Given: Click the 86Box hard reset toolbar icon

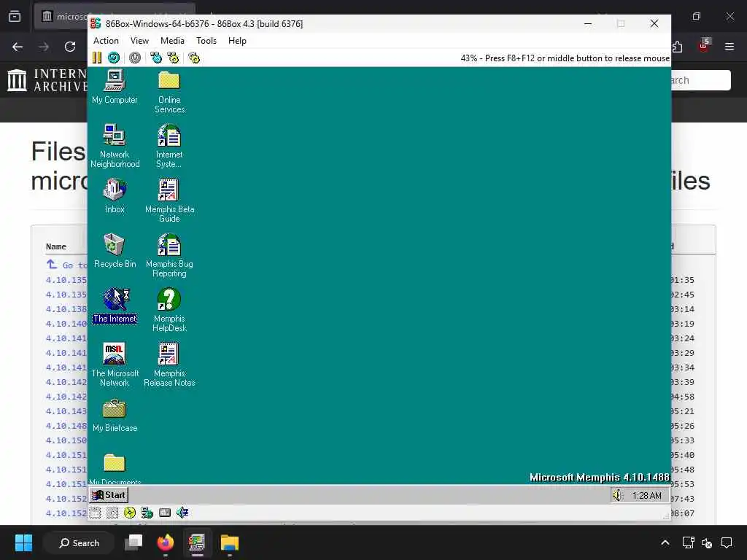Looking at the screenshot, I should pos(114,58).
